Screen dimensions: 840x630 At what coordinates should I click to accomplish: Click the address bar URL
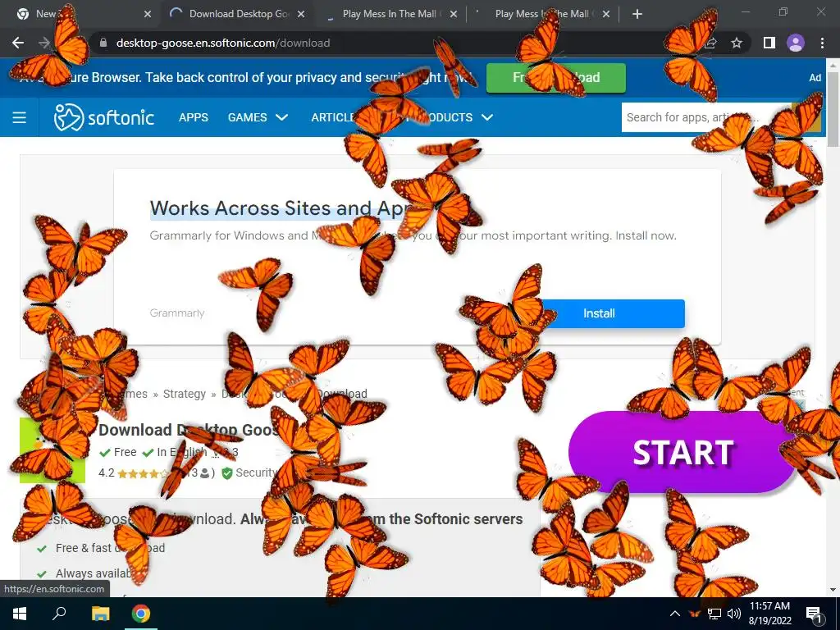point(223,43)
